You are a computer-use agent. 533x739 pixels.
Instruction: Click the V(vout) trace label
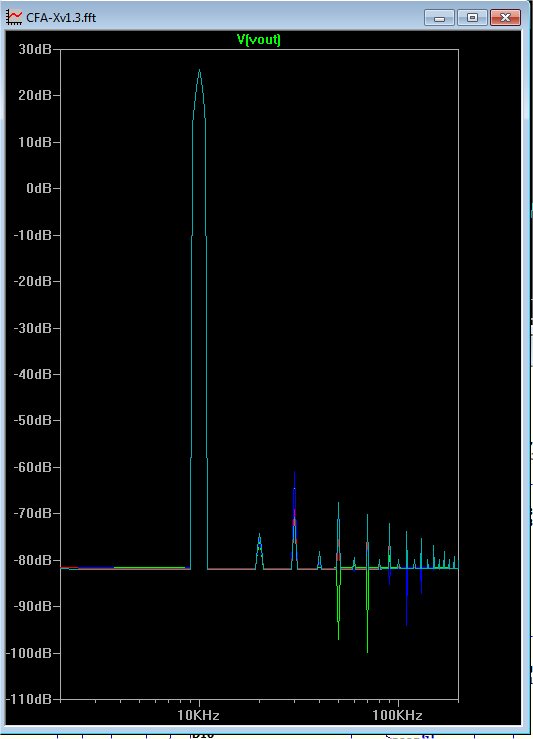tap(259, 40)
